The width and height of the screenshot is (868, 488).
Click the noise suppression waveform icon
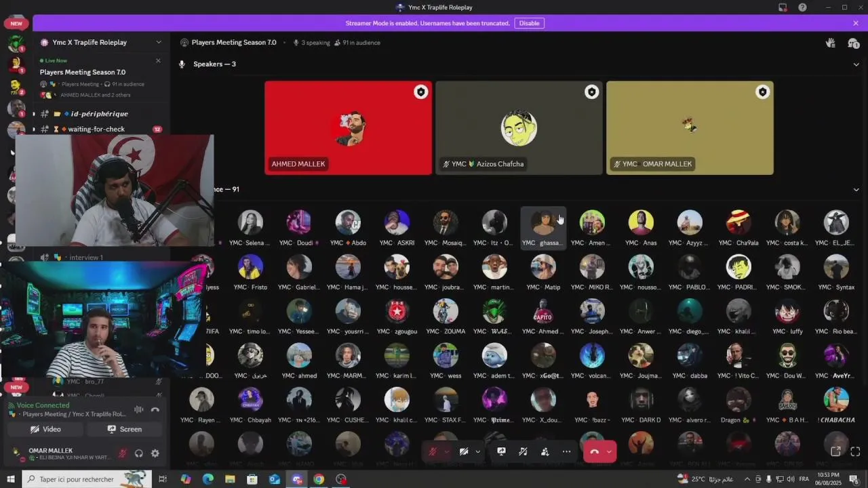138,409
